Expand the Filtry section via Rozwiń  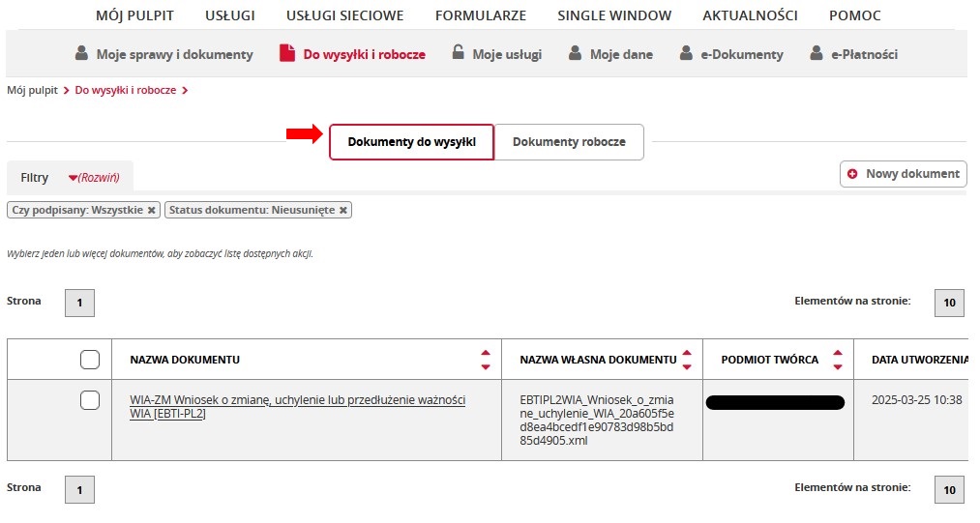click(x=94, y=178)
